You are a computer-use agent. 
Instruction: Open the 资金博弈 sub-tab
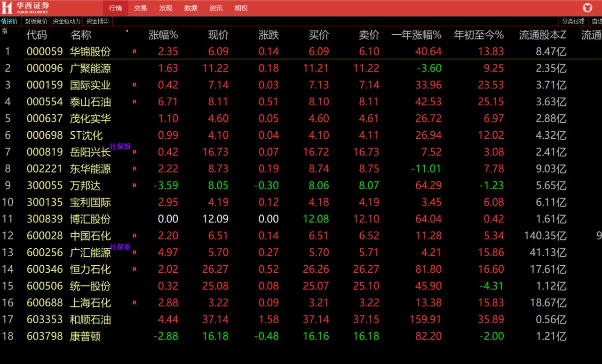point(98,21)
